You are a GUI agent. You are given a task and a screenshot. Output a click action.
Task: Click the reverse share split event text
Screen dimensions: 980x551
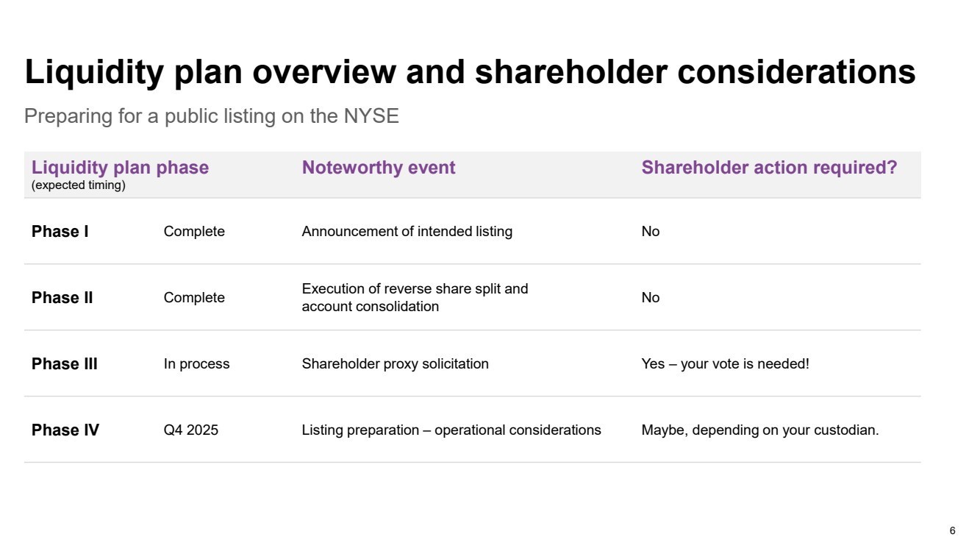pyautogui.click(x=415, y=298)
